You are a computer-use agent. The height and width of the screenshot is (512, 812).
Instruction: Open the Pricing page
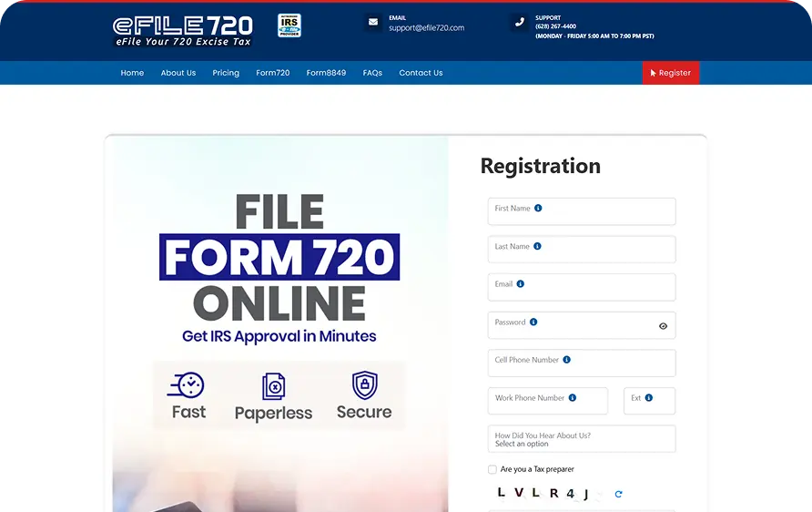pyautogui.click(x=226, y=73)
